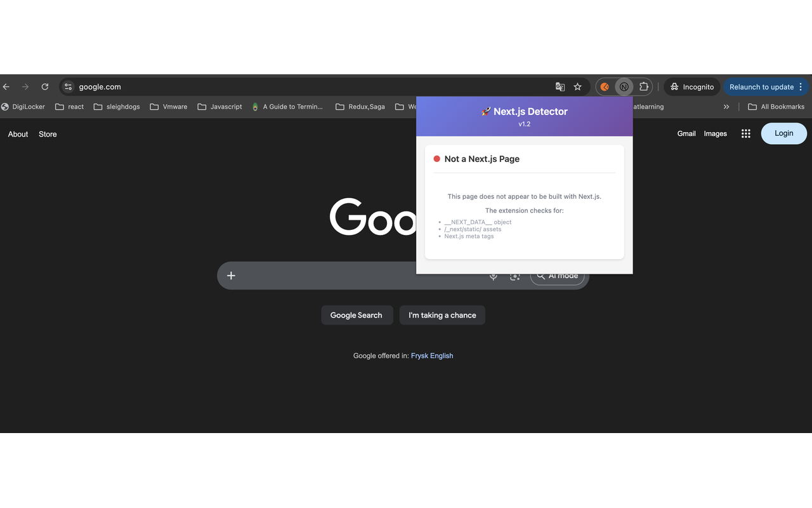Click the red status dot indicator
Screen dimensions: 812x508
(x=436, y=159)
